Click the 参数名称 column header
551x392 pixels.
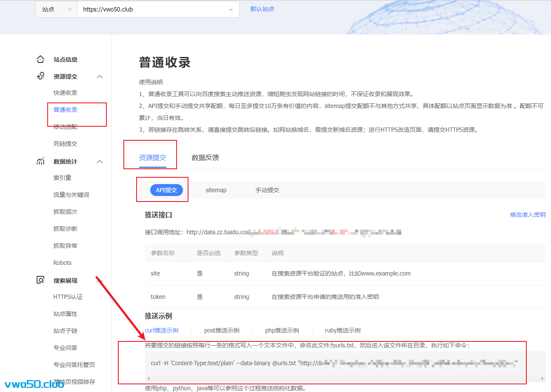coord(163,253)
